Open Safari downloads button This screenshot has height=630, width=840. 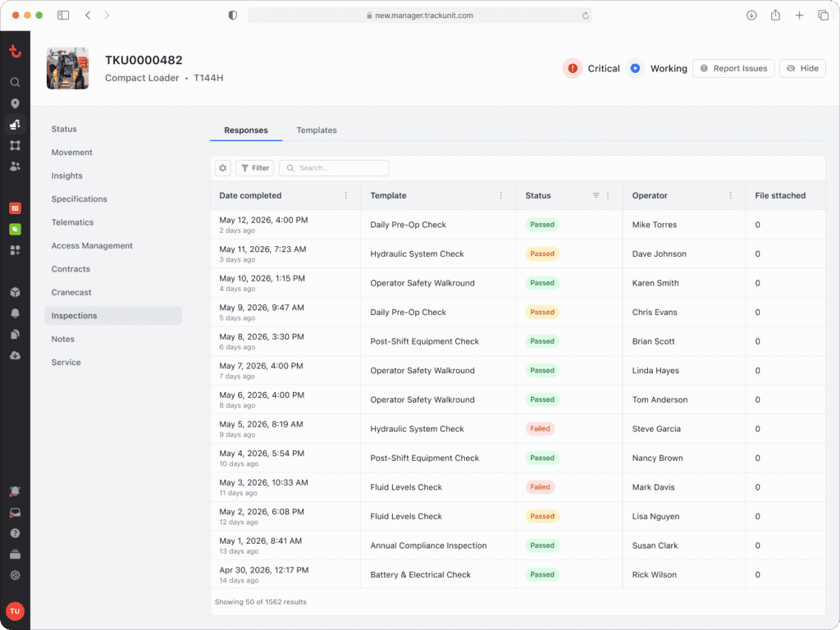[751, 16]
